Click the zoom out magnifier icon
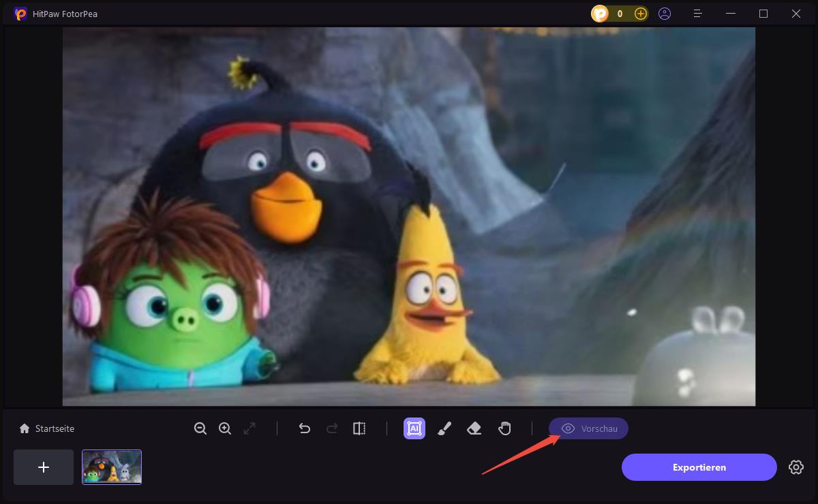Image resolution: width=818 pixels, height=504 pixels. [x=200, y=428]
